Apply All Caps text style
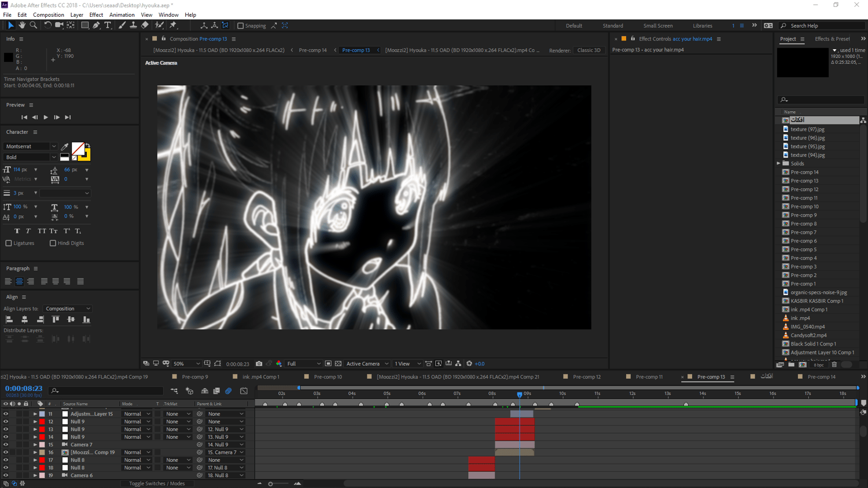Screen dimensions: 868x488 [42, 231]
